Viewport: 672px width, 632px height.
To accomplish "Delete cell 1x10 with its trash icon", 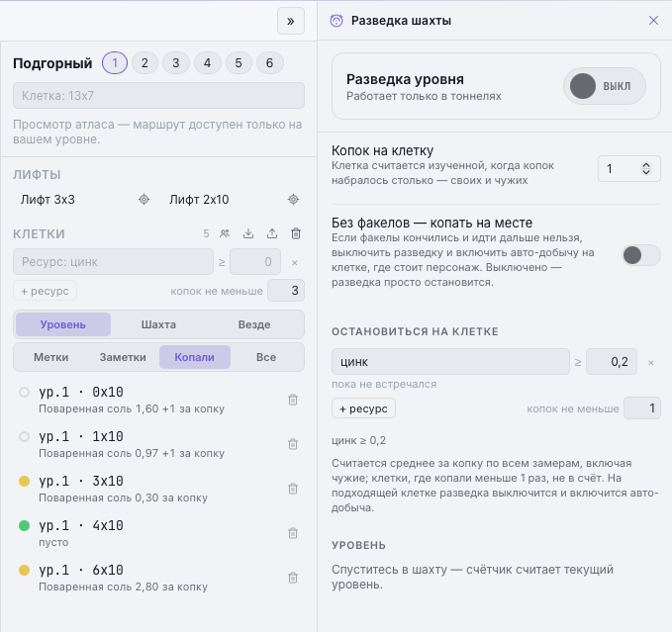I will coord(293,444).
